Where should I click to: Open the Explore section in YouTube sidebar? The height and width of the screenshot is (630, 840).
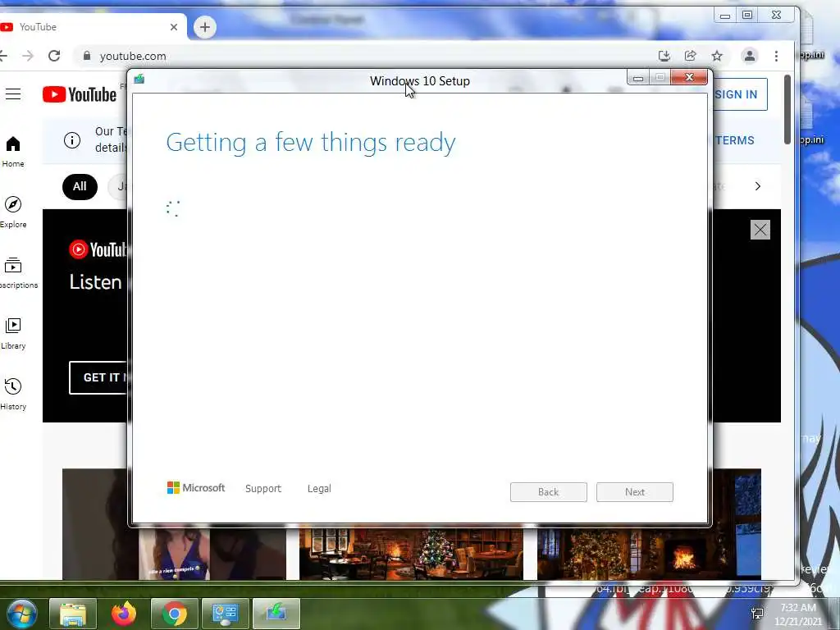13,212
